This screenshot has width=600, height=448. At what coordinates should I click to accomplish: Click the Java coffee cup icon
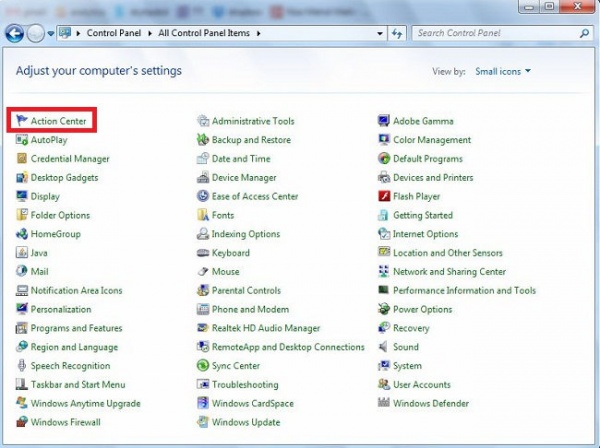[21, 253]
